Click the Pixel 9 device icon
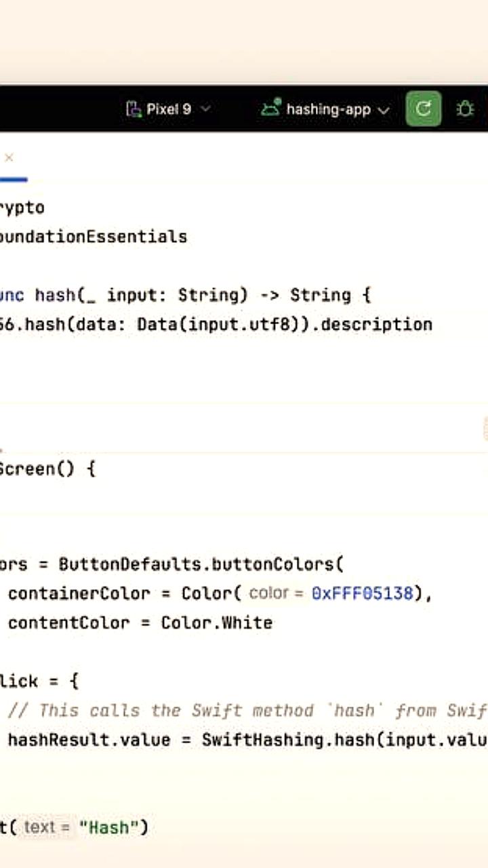This screenshot has height=868, width=488. (134, 108)
